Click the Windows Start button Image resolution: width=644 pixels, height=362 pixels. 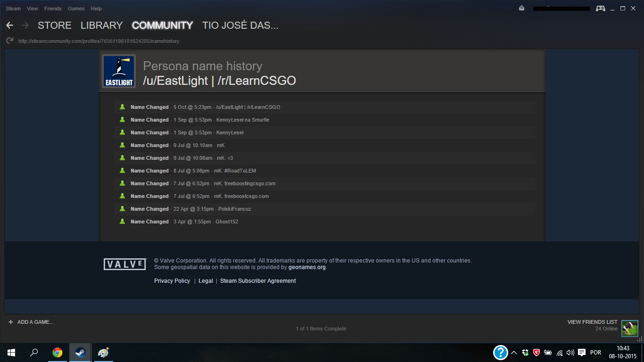[11, 353]
